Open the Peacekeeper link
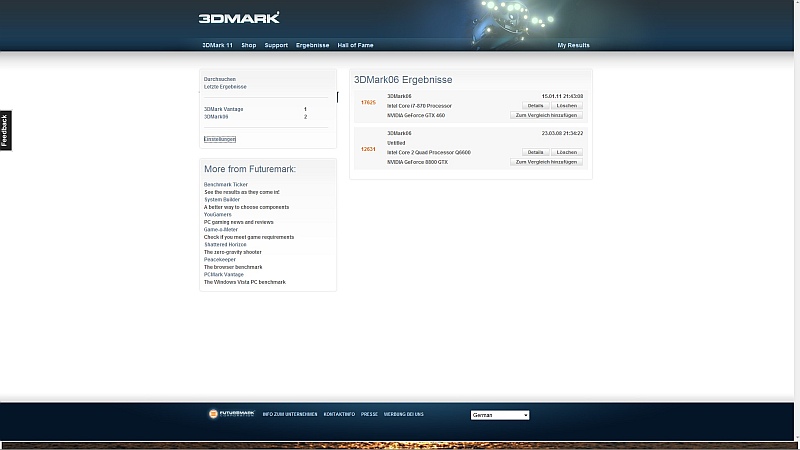 (219, 259)
